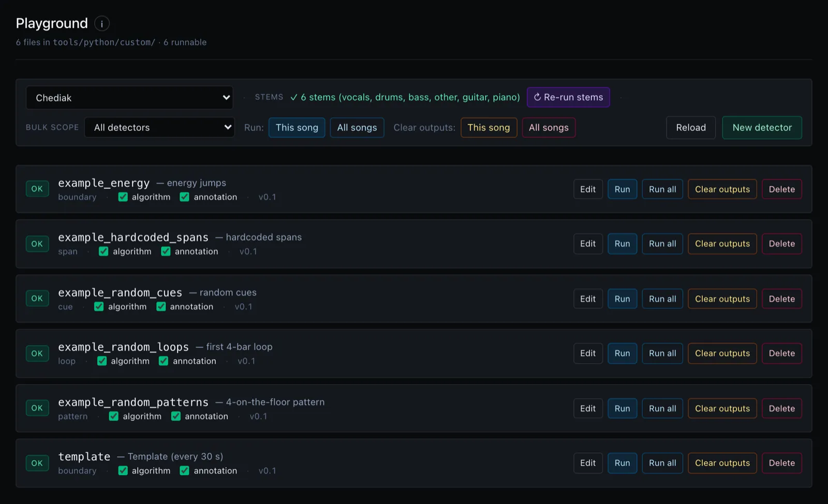The width and height of the screenshot is (828, 504).
Task: Open the Chediak song dropdown
Action: coord(129,98)
